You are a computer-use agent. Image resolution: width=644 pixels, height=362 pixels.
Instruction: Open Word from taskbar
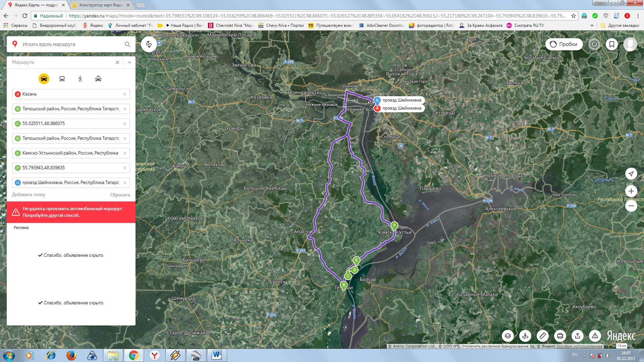(x=217, y=355)
